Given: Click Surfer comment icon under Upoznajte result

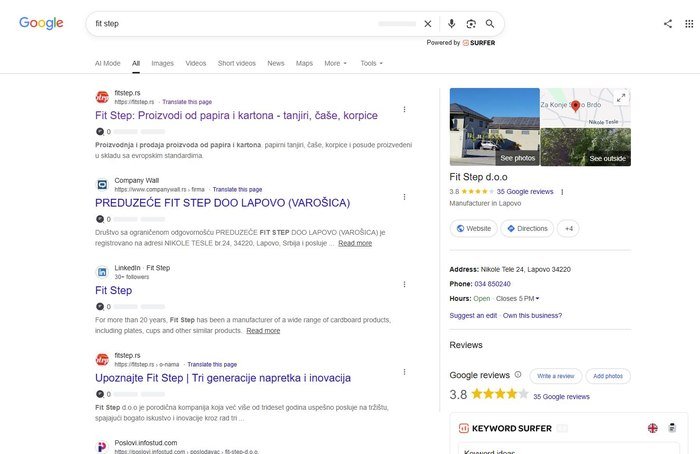Looking at the screenshot, I should click(x=100, y=394).
